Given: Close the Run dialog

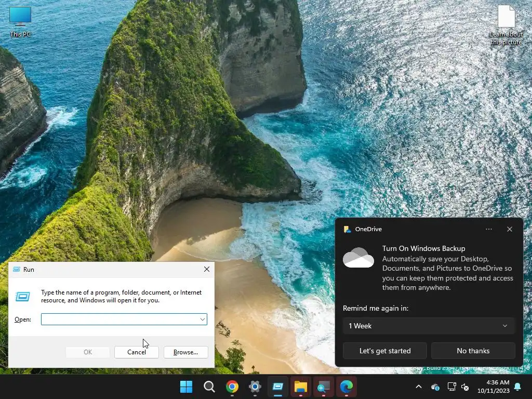Looking at the screenshot, I should click(207, 269).
